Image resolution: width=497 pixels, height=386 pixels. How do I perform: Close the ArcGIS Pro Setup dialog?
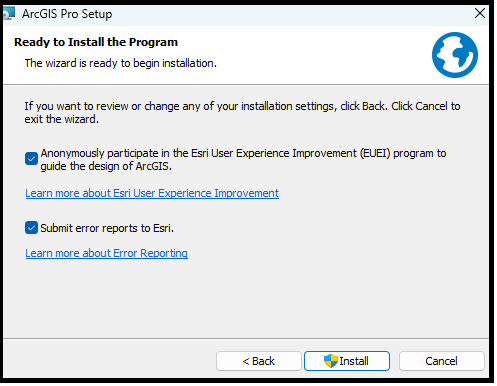tap(480, 13)
